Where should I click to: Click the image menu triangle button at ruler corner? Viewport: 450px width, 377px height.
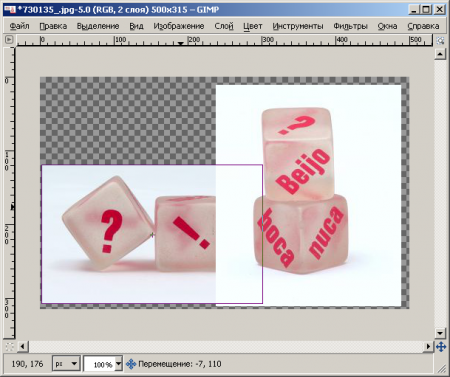click(x=9, y=40)
